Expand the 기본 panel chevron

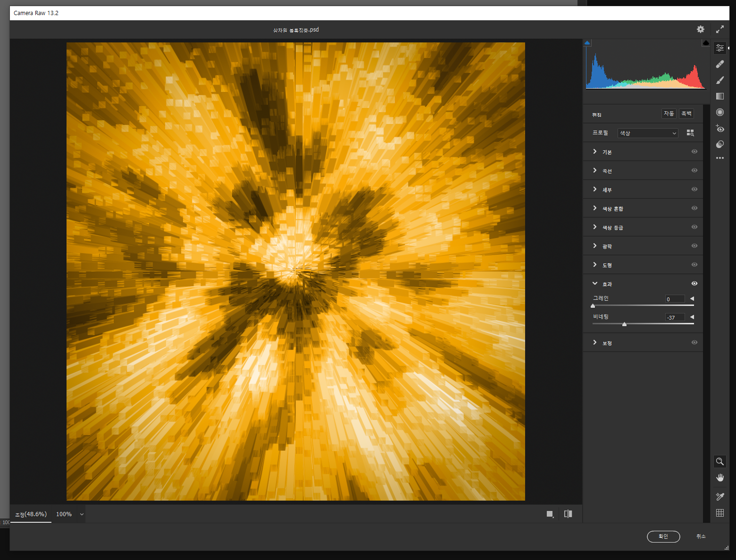point(595,151)
